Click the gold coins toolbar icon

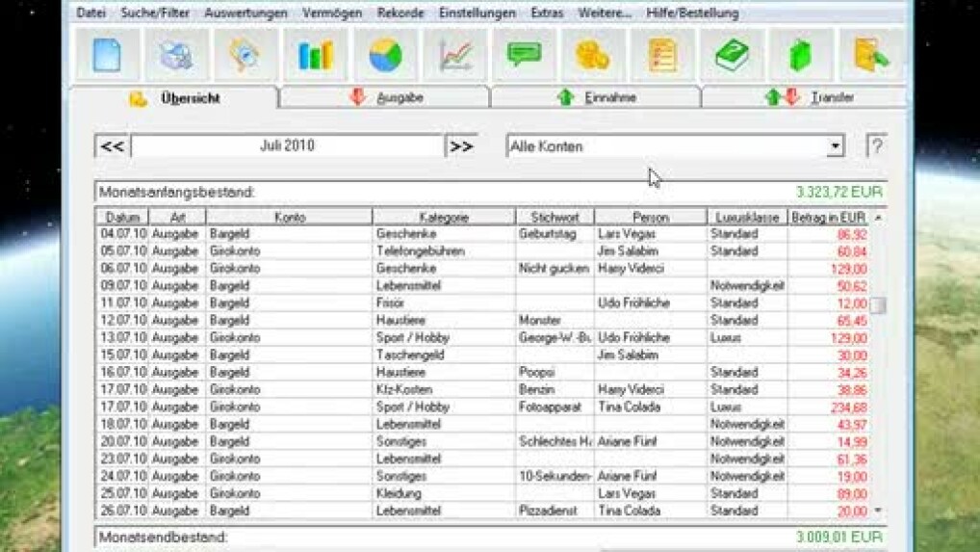pos(593,55)
